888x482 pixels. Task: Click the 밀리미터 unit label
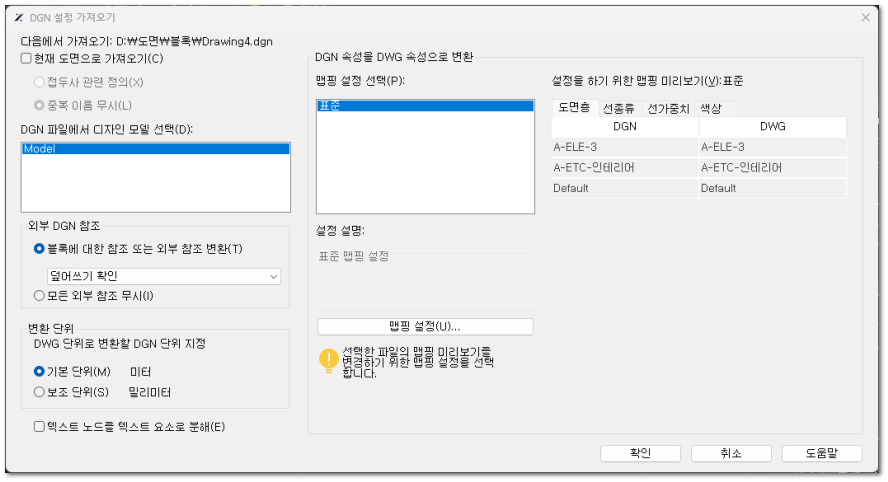pos(150,392)
